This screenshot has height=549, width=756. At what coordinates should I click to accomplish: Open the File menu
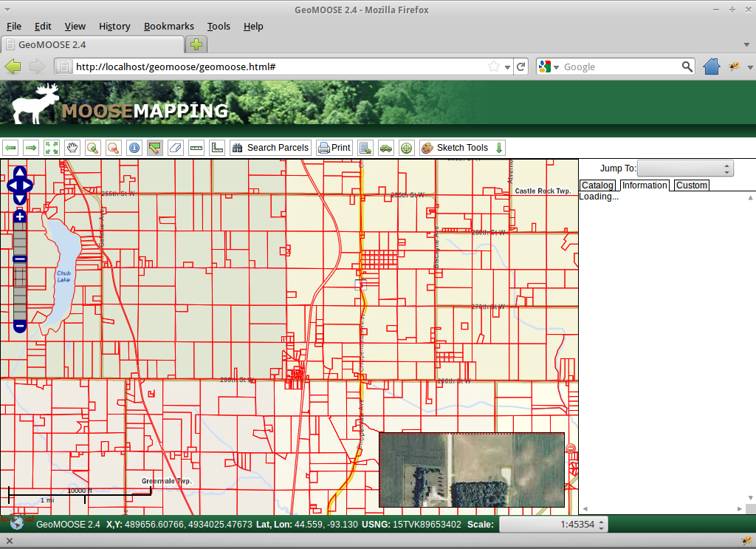[14, 27]
